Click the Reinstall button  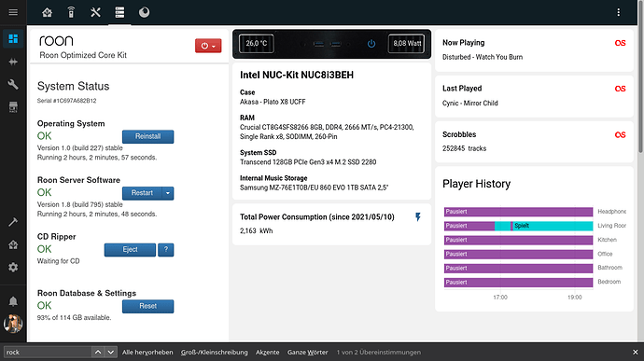tap(147, 136)
